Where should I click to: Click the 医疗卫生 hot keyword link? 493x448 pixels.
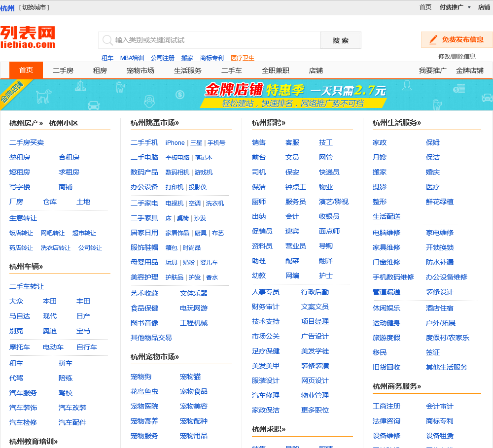243,58
